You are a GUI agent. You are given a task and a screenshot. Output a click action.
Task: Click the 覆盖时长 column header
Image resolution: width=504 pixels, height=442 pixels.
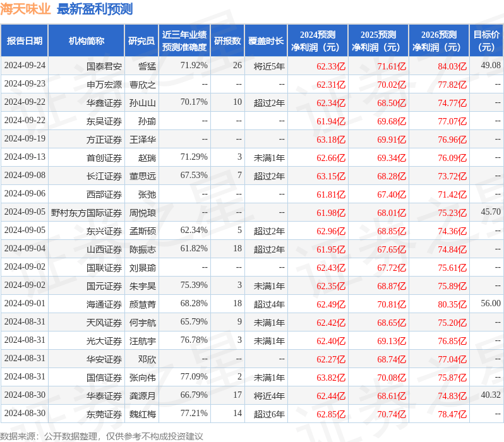[x=266, y=41]
